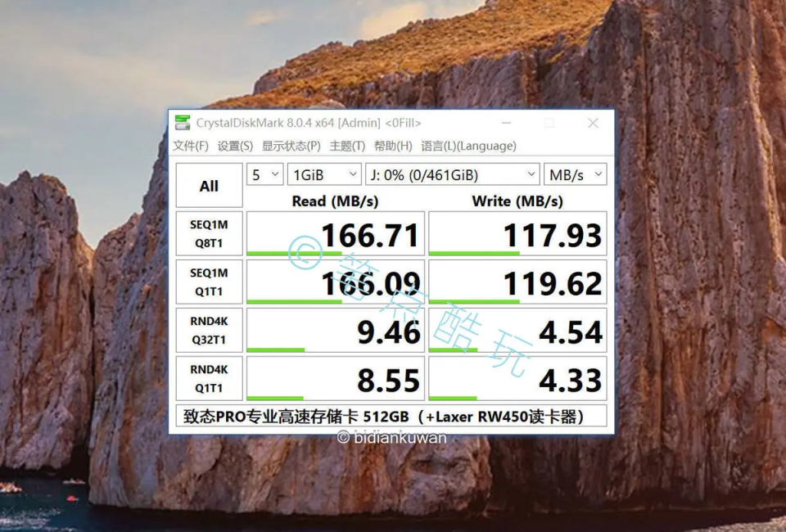Viewport: 786px width, 532px height.
Task: Click the SEQ1M Q1T1 read result 166.09
Action: coord(336,282)
